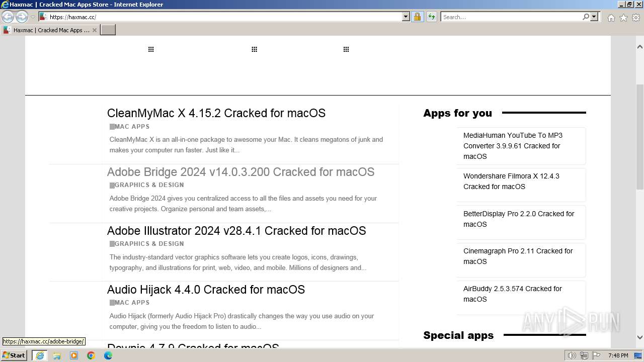
Task: Click the vertical scrollbar thumb
Action: point(640,137)
